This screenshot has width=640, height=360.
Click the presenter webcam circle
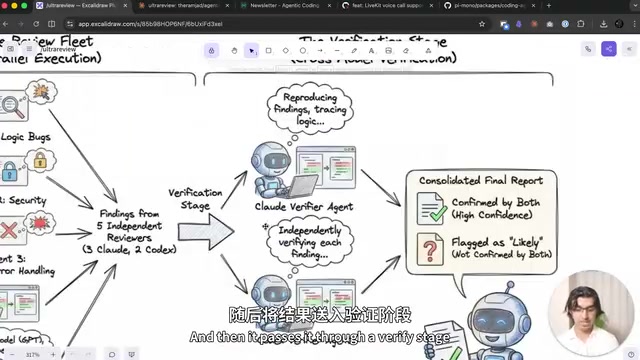(590, 313)
